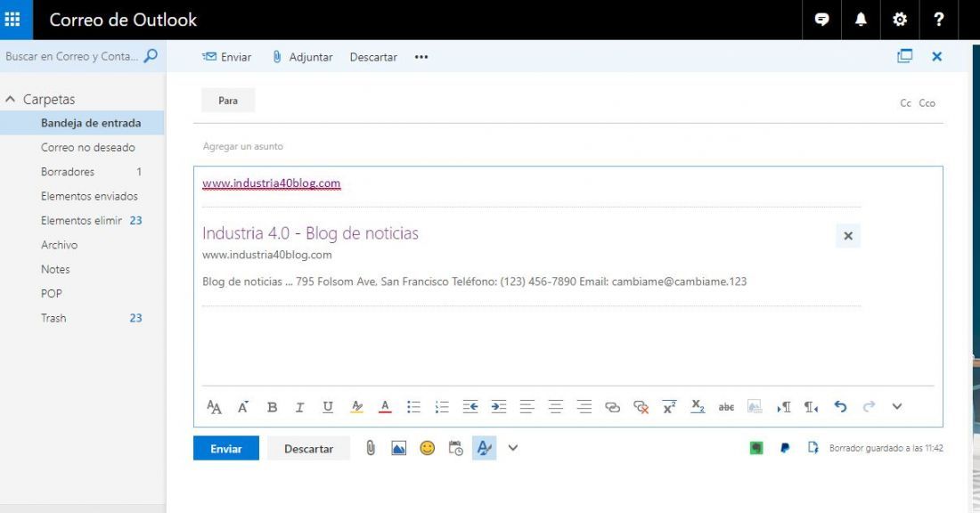Remove hyperlink icon
Viewport: 980px width, 513px height.
(641, 407)
